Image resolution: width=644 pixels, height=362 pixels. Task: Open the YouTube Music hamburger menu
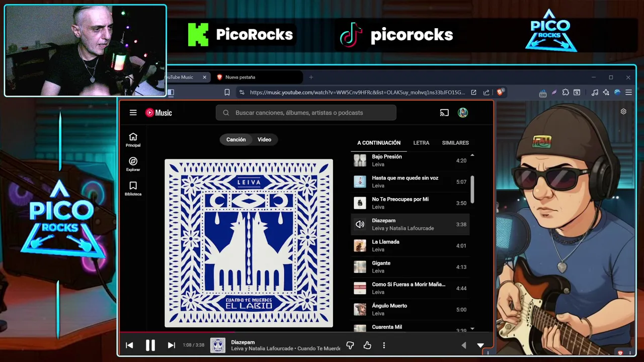pos(133,113)
